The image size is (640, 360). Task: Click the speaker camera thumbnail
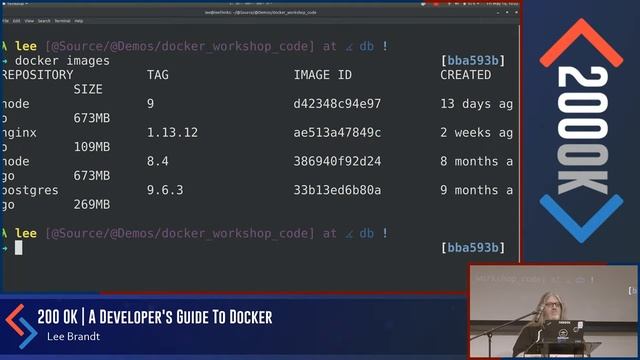[553, 311]
